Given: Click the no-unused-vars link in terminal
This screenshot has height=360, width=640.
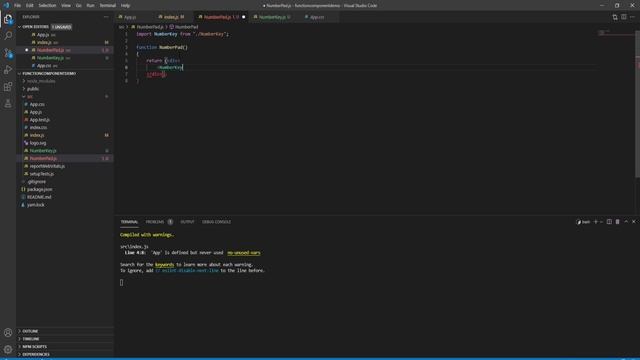Looking at the screenshot, I should click(x=244, y=253).
